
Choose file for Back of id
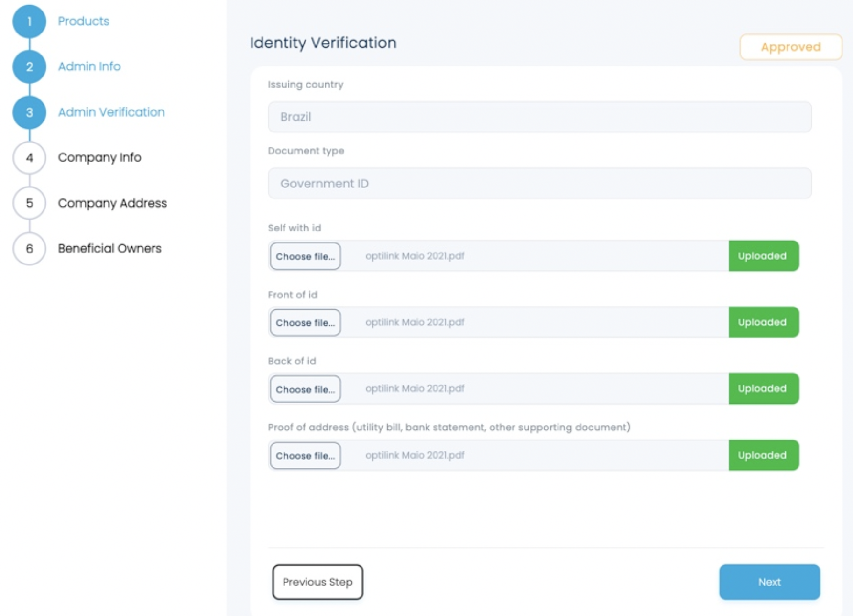click(305, 389)
